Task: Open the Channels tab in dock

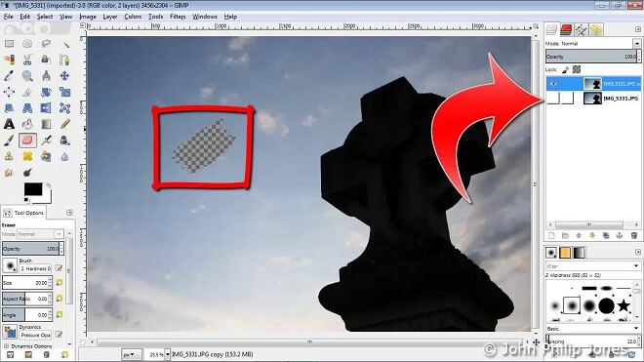Action: coord(566,29)
